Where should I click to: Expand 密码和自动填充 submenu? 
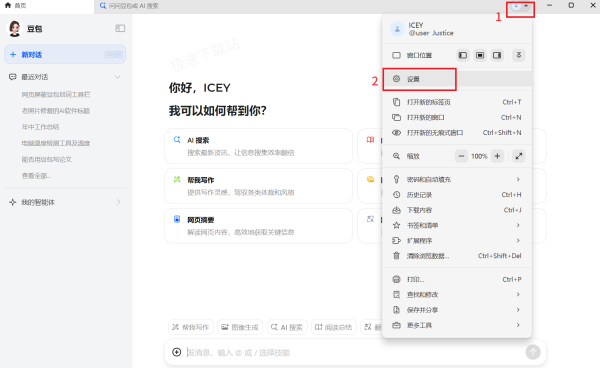[457, 179]
